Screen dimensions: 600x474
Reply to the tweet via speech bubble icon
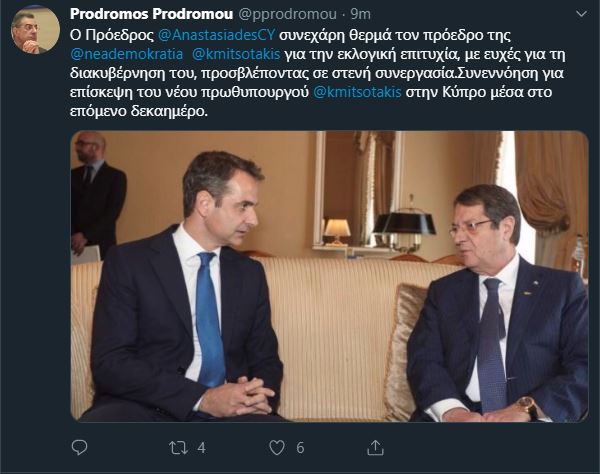(79, 448)
